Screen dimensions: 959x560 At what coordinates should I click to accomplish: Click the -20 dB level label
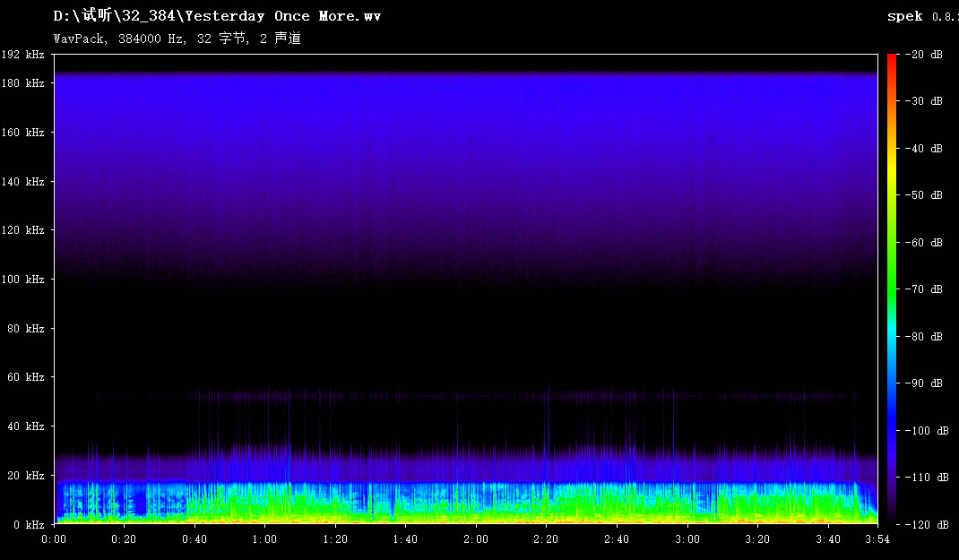[924, 55]
